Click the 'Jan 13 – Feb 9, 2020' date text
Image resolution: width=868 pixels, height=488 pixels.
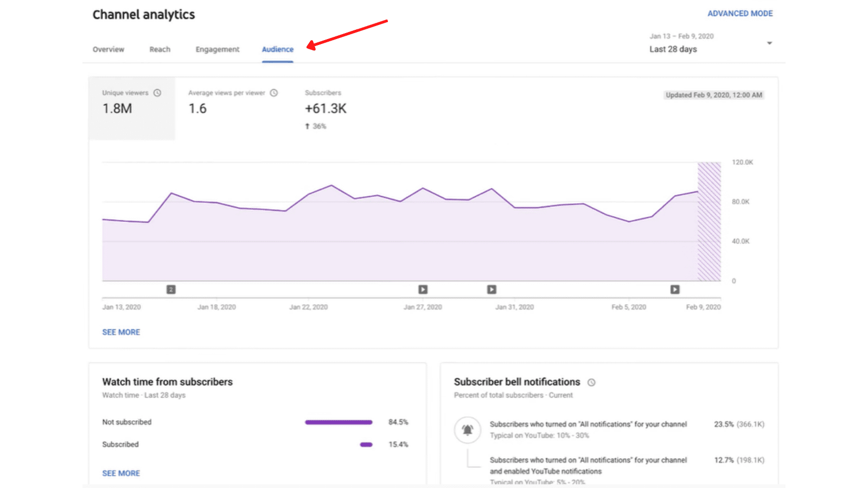(x=681, y=36)
